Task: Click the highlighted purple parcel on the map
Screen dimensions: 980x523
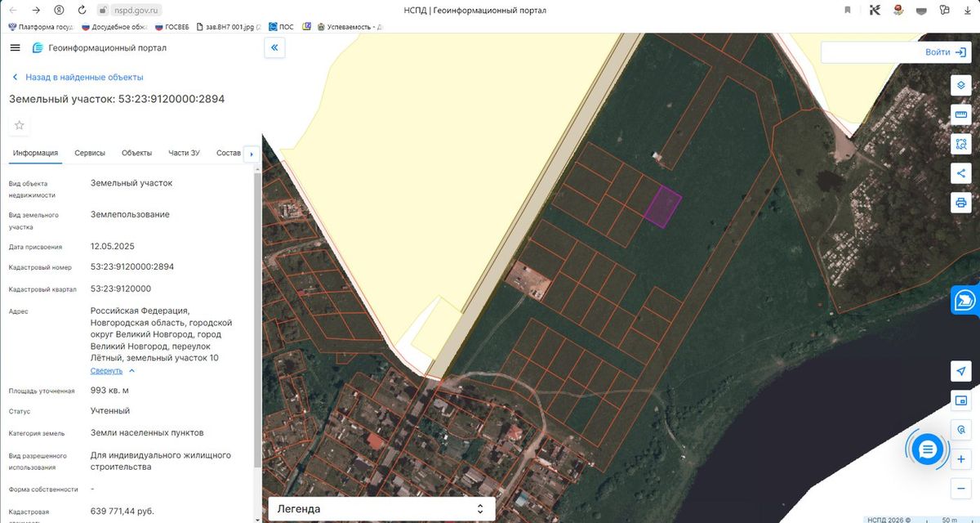Action: [x=662, y=206]
